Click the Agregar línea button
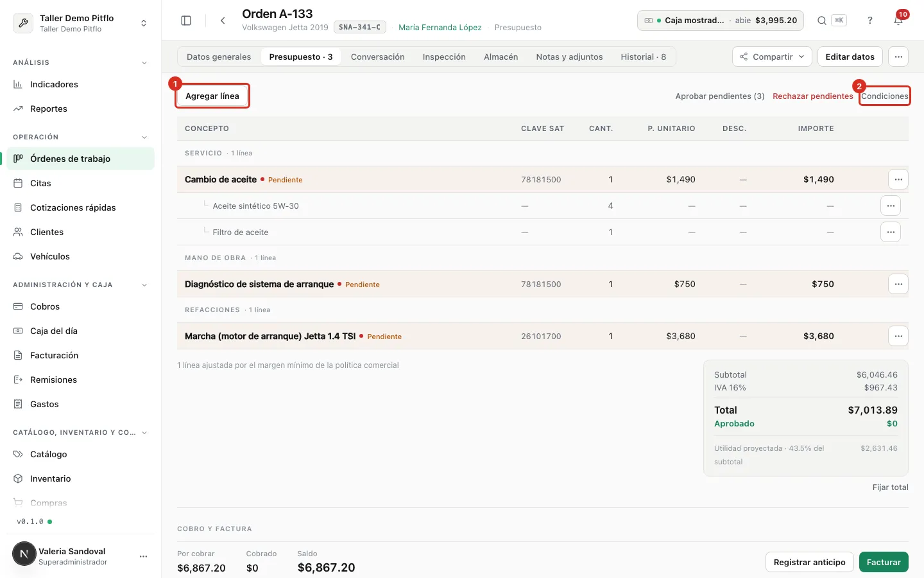This screenshot has width=924, height=578. point(212,96)
